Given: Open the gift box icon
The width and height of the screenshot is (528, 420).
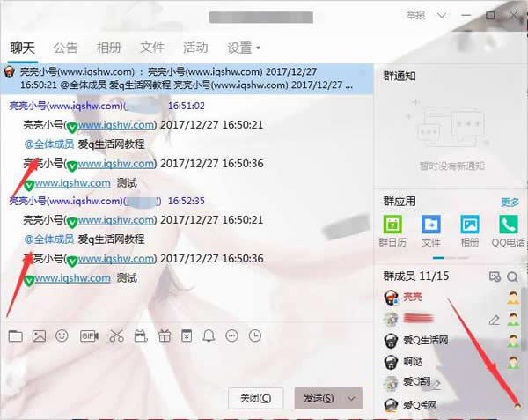Looking at the screenshot, I should (165, 336).
